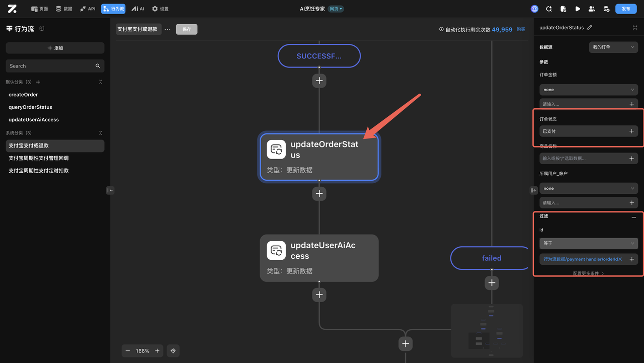Click the 保存 save button
This screenshot has width=644, height=363.
click(x=187, y=29)
